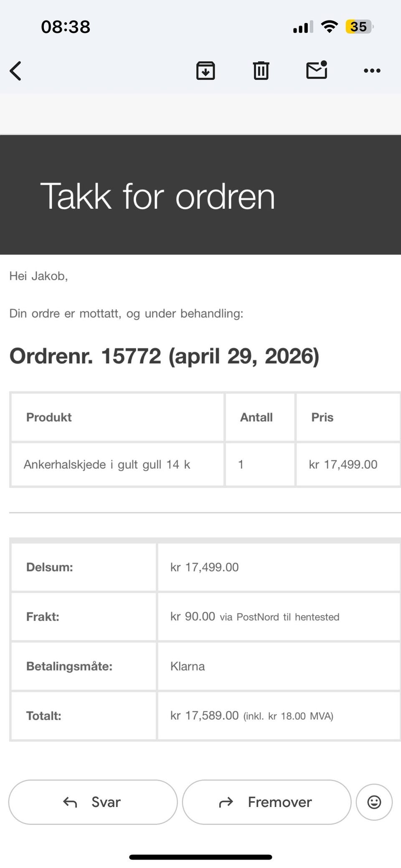Delete the email using the trash icon
The height and width of the screenshot is (868, 401).
pyautogui.click(x=261, y=71)
